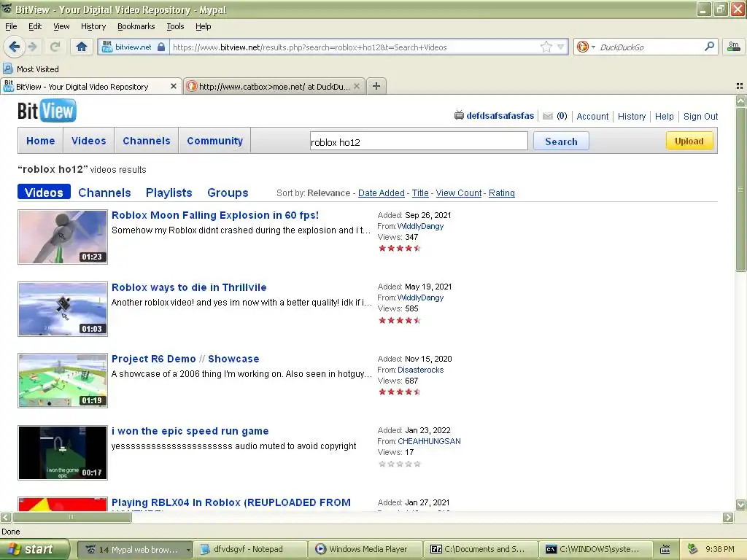Go to the Community nav tab
This screenshot has width=747, height=560.
click(x=215, y=141)
